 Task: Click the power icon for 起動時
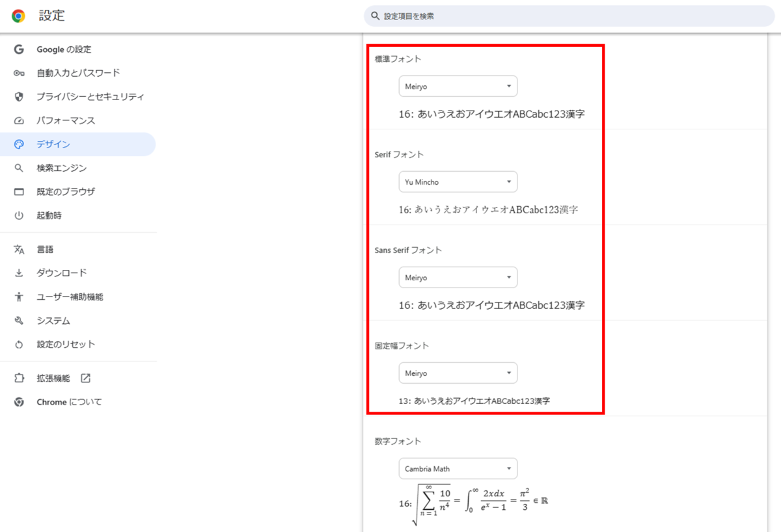[x=19, y=216]
